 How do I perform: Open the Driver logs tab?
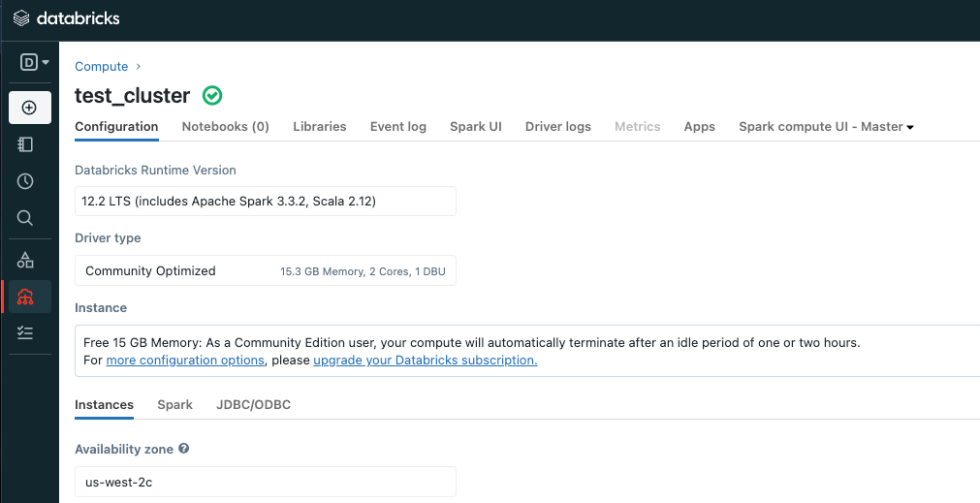coord(558,126)
